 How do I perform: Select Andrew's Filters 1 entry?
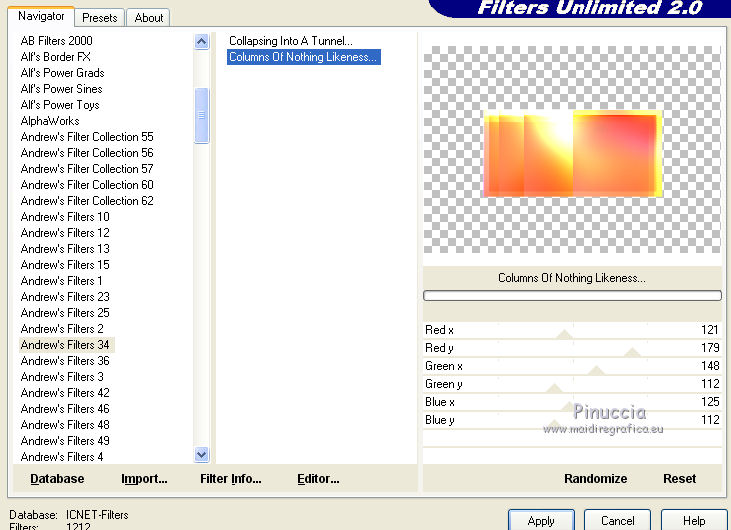click(62, 281)
